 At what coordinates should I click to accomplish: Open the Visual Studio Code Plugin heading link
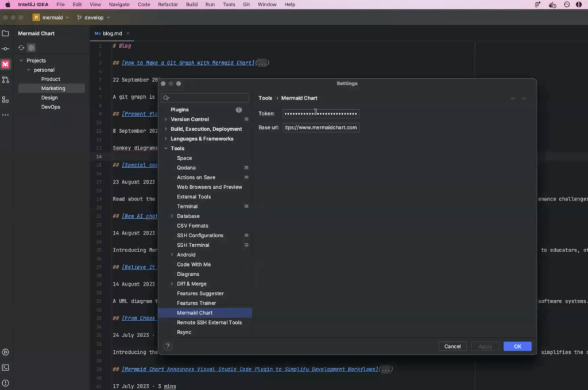click(x=250, y=369)
